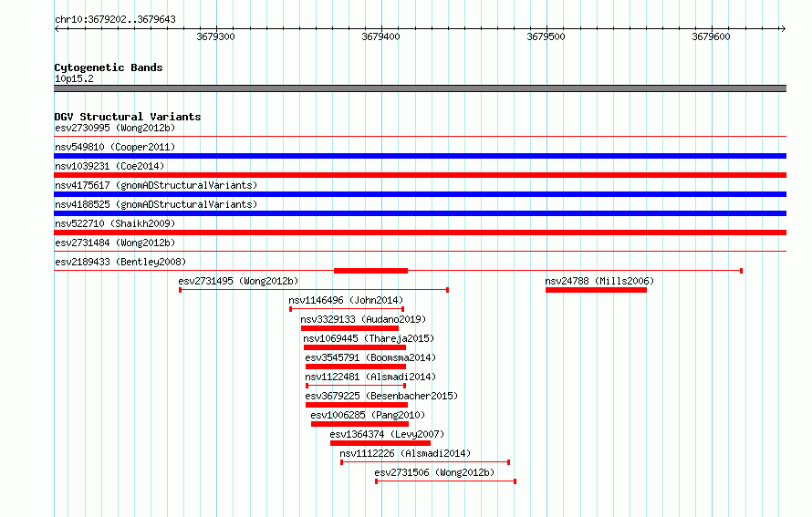
Task: Open the nsv1069445 (Thareja2015) label
Action: [369, 338]
